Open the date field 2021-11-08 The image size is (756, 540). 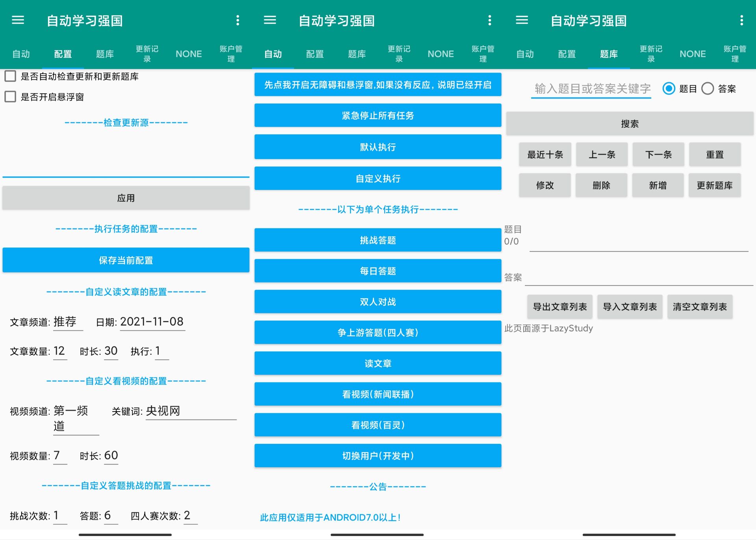tap(152, 322)
